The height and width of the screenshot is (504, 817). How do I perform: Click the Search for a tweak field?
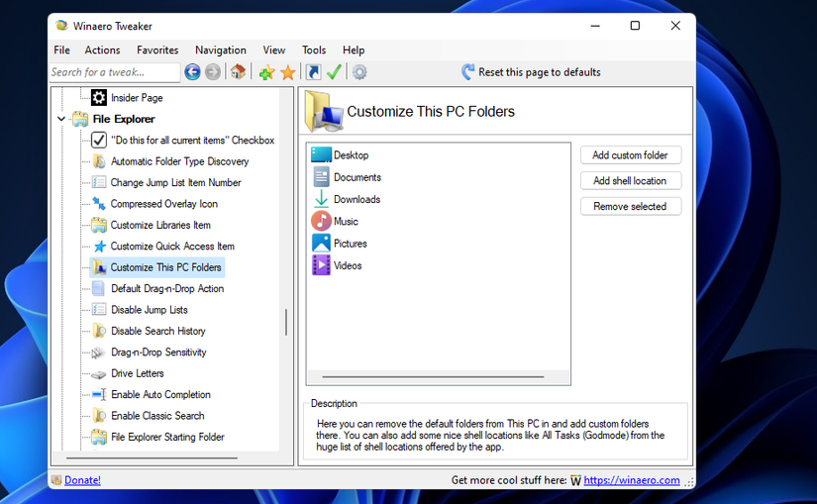click(115, 72)
